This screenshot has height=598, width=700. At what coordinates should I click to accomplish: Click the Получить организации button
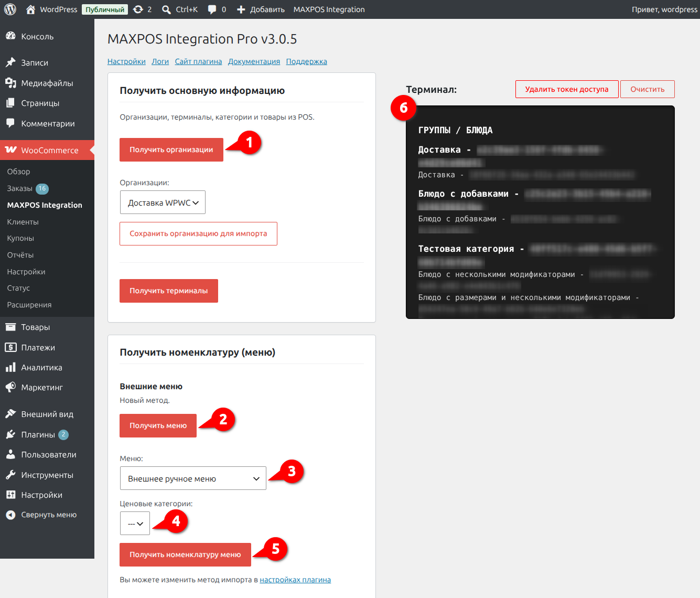pos(171,149)
